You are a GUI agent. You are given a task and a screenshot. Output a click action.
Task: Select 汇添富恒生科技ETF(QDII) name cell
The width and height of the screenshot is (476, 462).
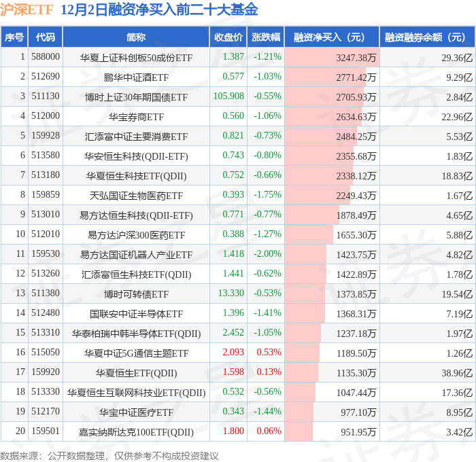click(136, 274)
